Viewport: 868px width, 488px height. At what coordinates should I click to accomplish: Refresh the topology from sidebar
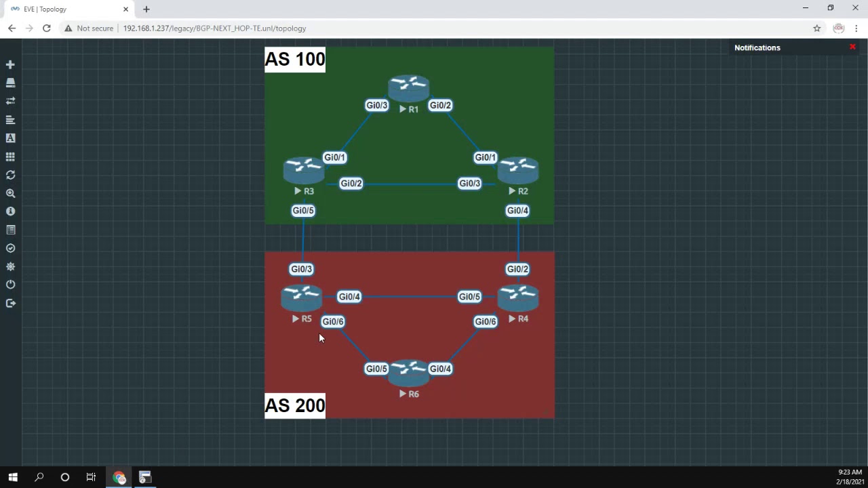(x=10, y=175)
